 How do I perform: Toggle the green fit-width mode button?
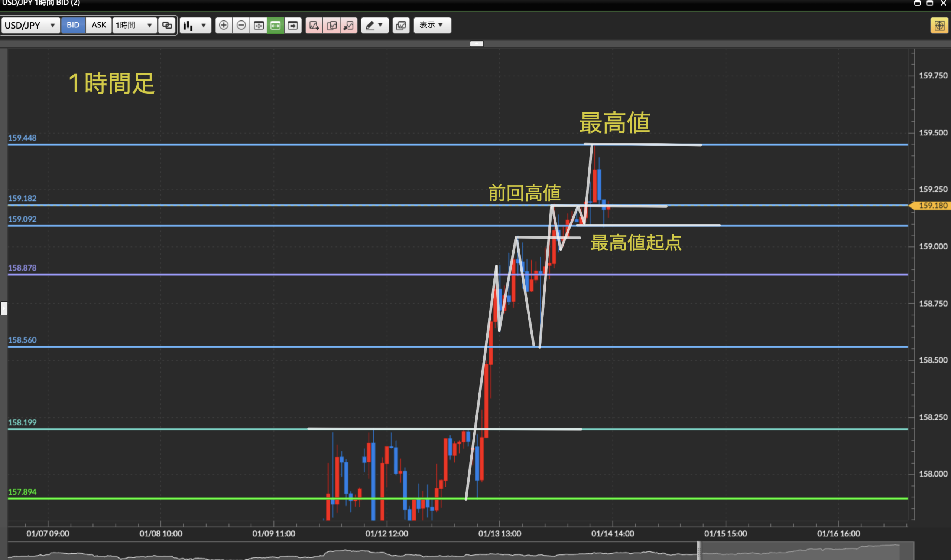click(275, 25)
